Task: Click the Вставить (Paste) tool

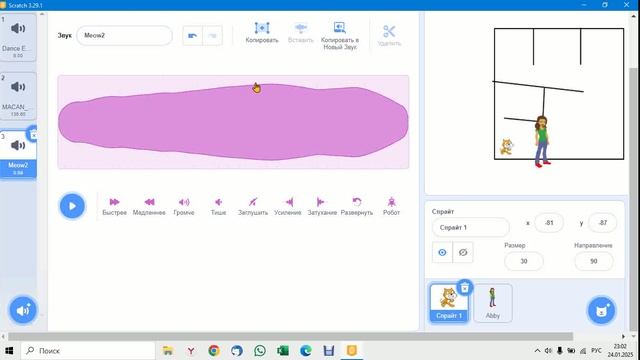Action: point(300,33)
